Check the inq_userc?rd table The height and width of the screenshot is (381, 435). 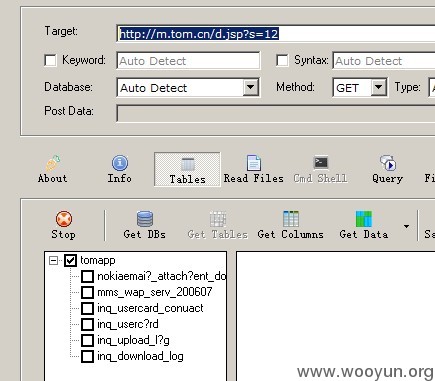[87, 324]
